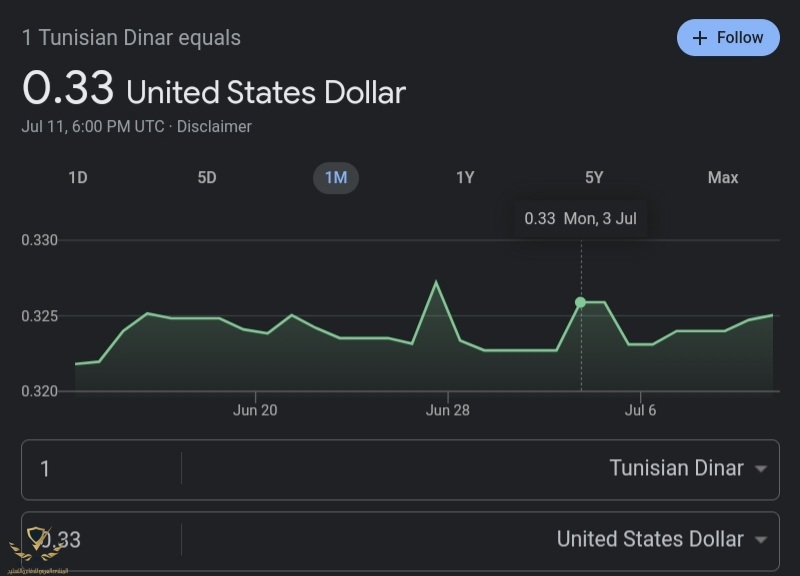Switch chart range to 1D

[x=78, y=178]
